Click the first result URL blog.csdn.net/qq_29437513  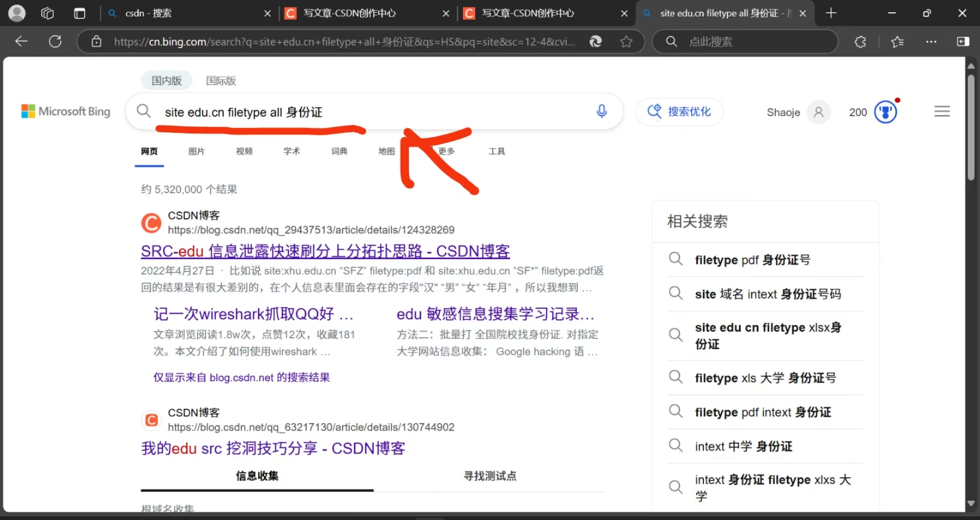tap(311, 230)
